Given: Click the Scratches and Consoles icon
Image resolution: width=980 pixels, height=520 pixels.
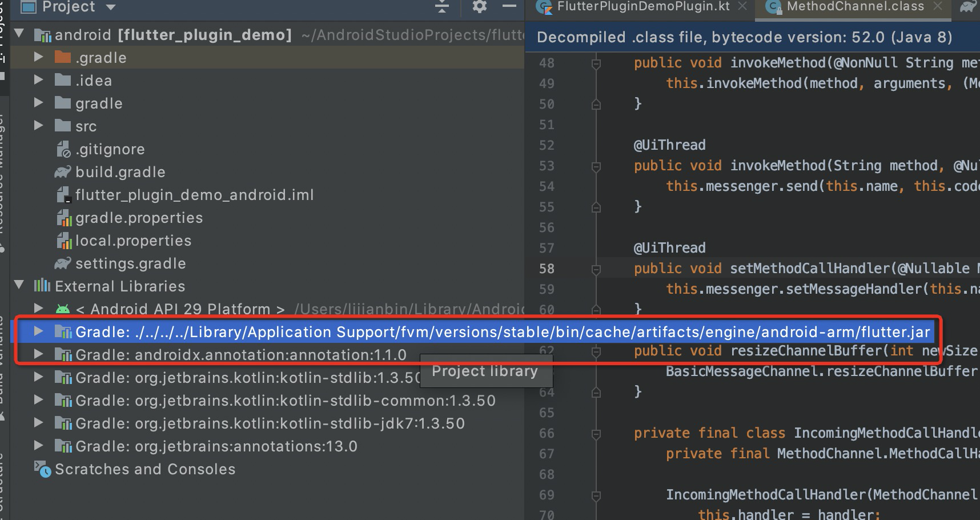Looking at the screenshot, I should pyautogui.click(x=42, y=469).
